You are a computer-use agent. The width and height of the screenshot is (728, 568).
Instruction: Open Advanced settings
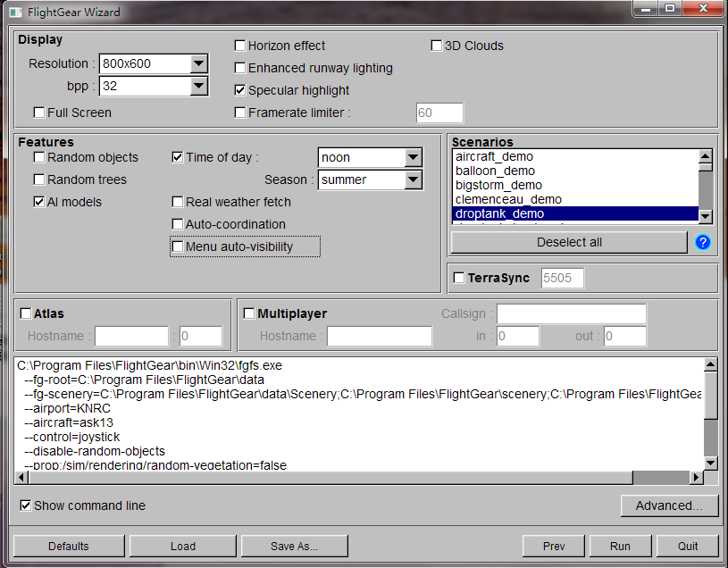pyautogui.click(x=668, y=505)
